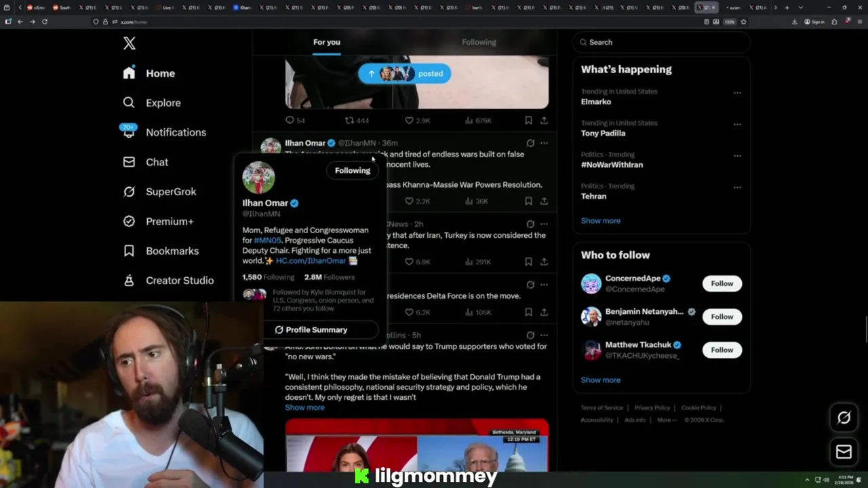View analytics showing 291K views
This screenshot has width=868, height=488.
click(478, 262)
